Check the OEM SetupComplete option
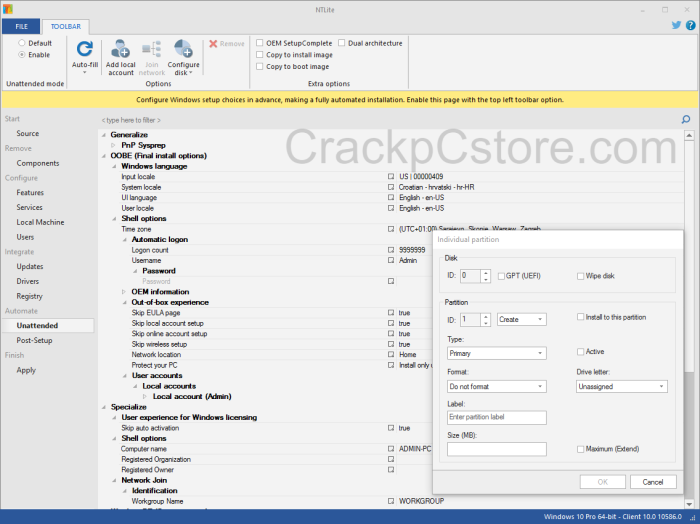 (259, 43)
